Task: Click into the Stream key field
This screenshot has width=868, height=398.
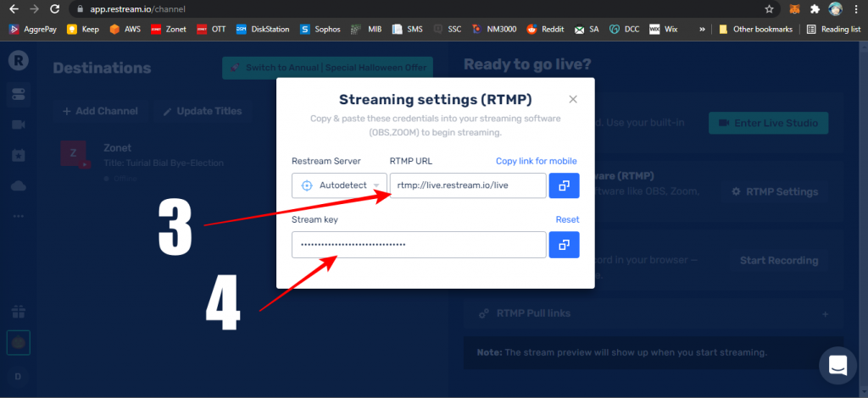Action: (419, 245)
